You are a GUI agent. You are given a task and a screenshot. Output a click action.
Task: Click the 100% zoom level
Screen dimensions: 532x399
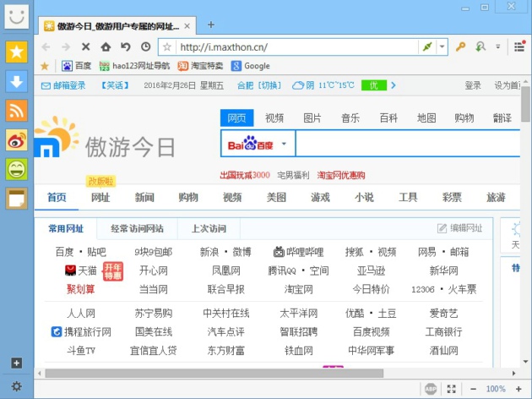pyautogui.click(x=496, y=389)
